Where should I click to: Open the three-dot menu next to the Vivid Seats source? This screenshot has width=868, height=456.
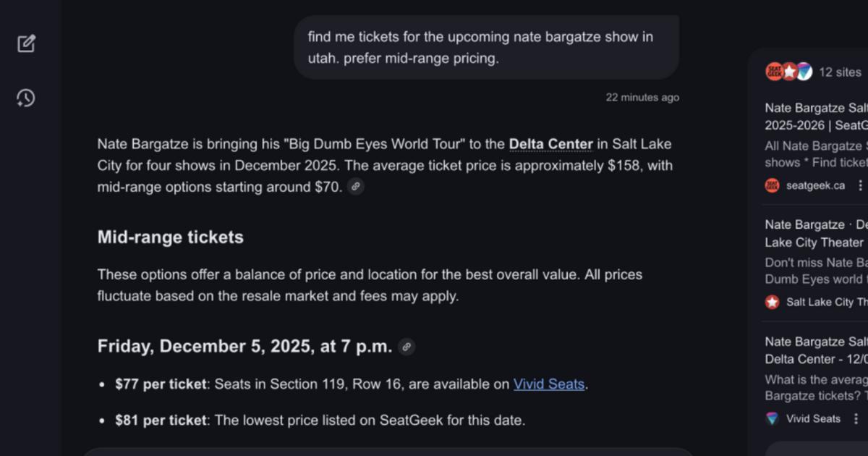tap(856, 418)
